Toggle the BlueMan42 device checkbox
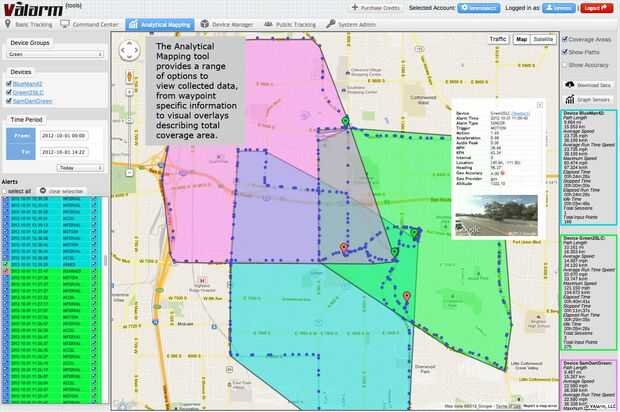The width and height of the screenshot is (620, 412). click(x=9, y=83)
